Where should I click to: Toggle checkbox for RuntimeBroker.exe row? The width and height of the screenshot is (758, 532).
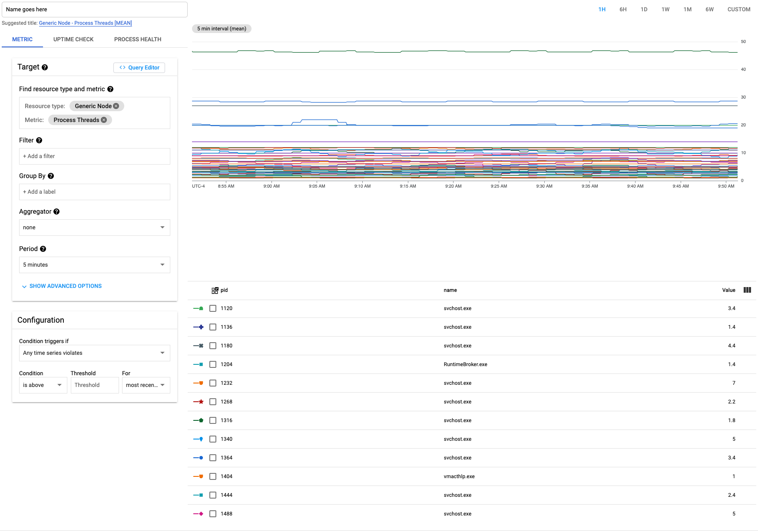tap(213, 364)
